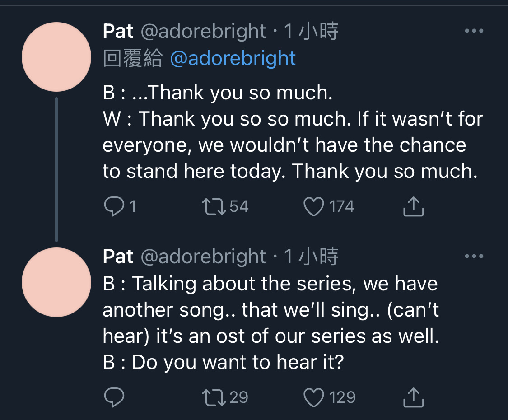508x420 pixels.
Task: Open the second tweet's '1 小時' timestamp
Action: coord(311,257)
